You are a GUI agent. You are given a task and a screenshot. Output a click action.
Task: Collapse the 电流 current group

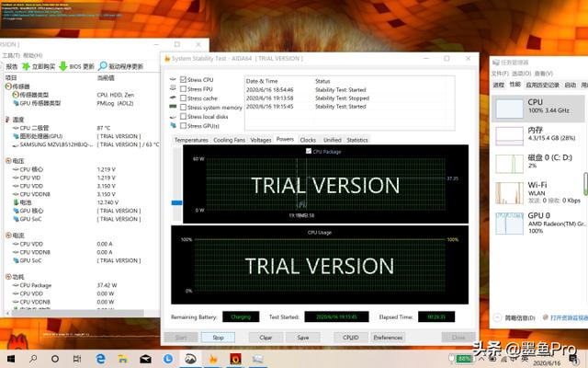[x=8, y=236]
